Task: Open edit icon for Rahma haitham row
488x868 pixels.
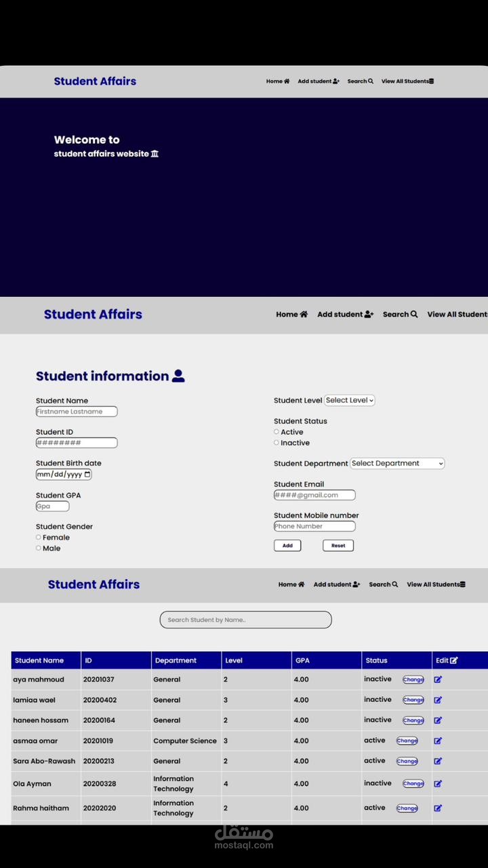Action: click(438, 808)
